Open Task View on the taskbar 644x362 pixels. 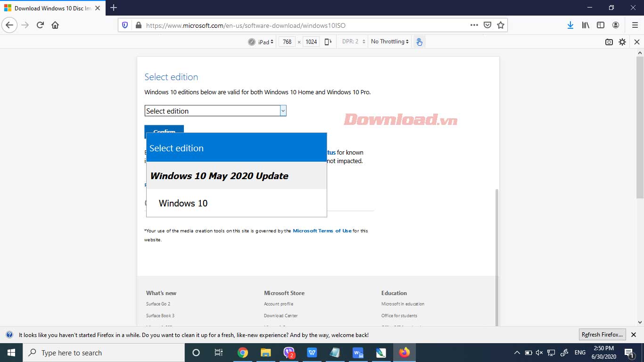point(219,353)
